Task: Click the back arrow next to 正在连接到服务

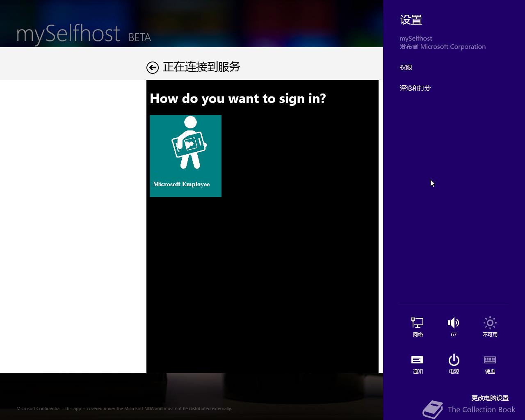Action: click(x=153, y=68)
